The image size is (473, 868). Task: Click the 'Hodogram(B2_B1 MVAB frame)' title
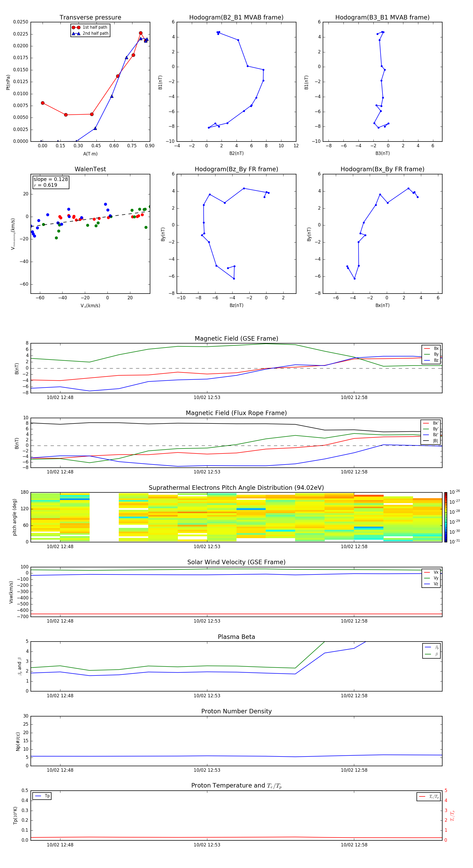236,18
